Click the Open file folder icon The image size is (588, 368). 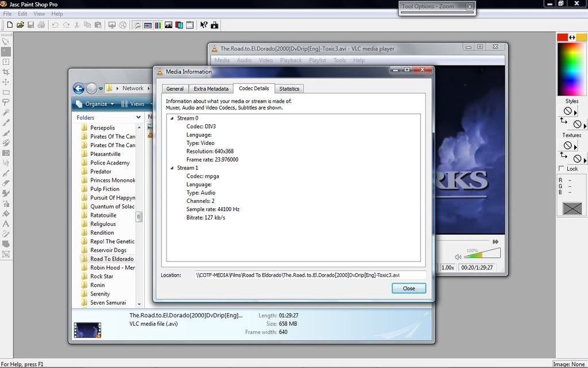[x=20, y=25]
